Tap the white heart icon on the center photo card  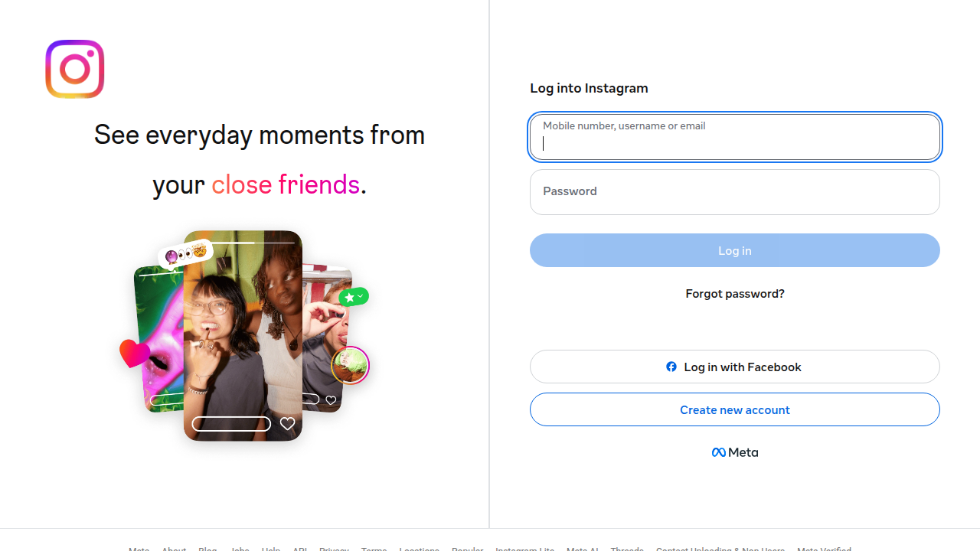point(287,424)
